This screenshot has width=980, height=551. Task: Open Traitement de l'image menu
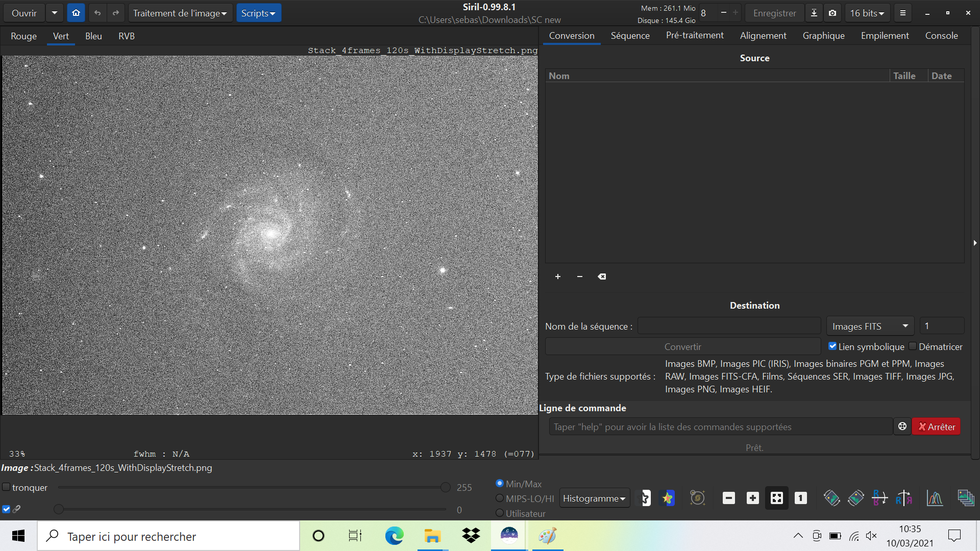(180, 13)
